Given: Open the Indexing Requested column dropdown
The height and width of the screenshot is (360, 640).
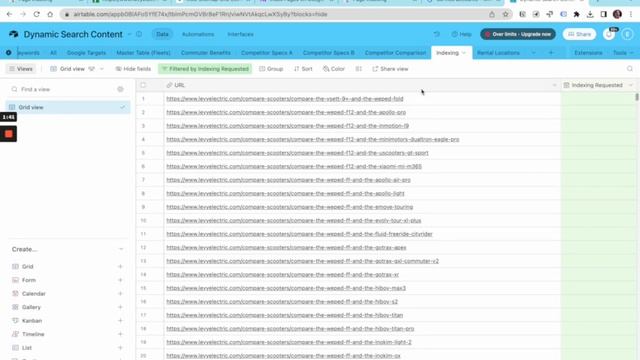Looking at the screenshot, I should point(631,85).
